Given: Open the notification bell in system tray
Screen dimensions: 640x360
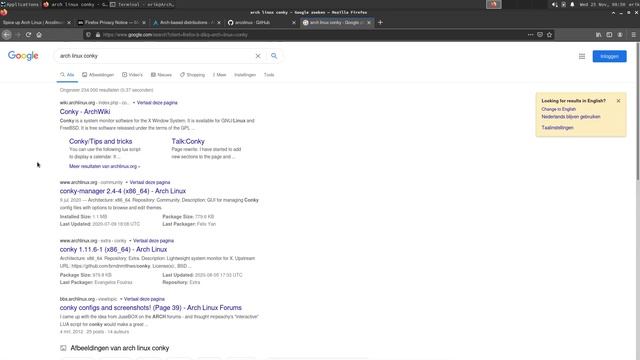Looking at the screenshot, I should tap(572, 4).
